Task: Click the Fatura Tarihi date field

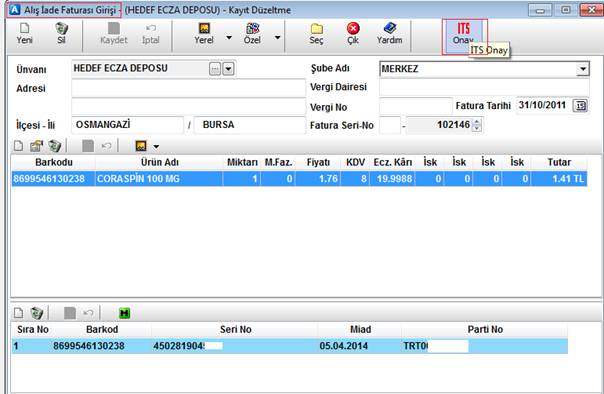Action: pyautogui.click(x=544, y=105)
